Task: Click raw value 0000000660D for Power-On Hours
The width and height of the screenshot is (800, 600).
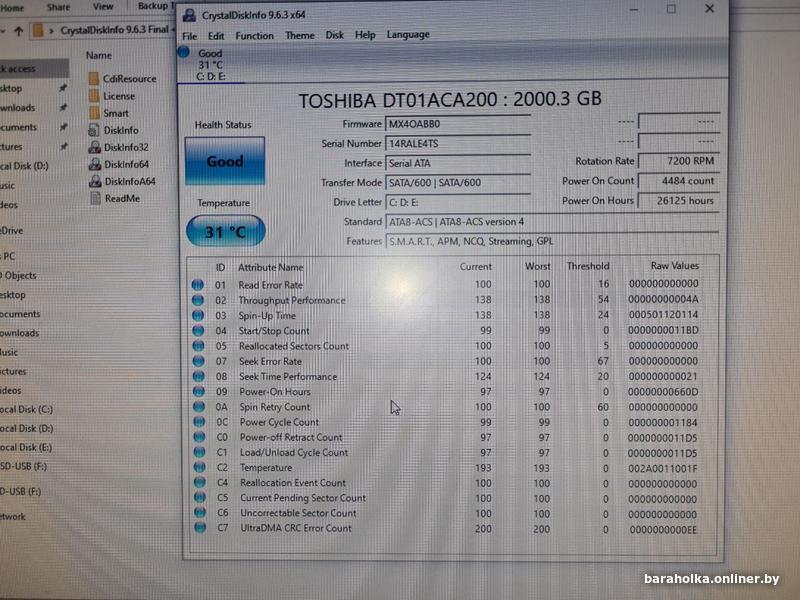Action: [663, 392]
